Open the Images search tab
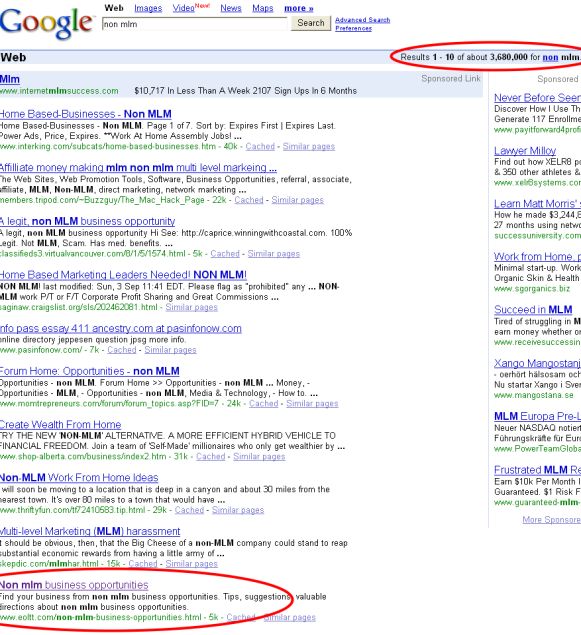This screenshot has height=635, width=581. pyautogui.click(x=148, y=8)
